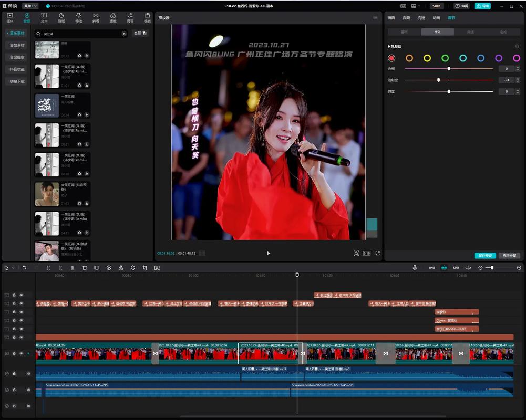Click the microphone record icon above timeline

click(415, 268)
